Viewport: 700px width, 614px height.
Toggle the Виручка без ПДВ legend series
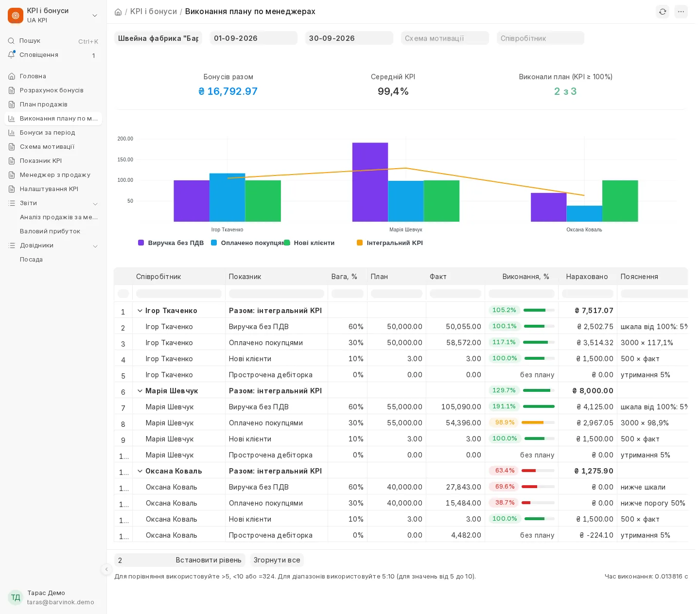point(171,243)
